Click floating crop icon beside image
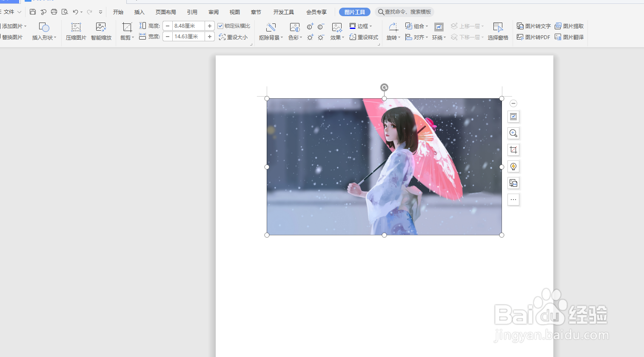 [513, 150]
